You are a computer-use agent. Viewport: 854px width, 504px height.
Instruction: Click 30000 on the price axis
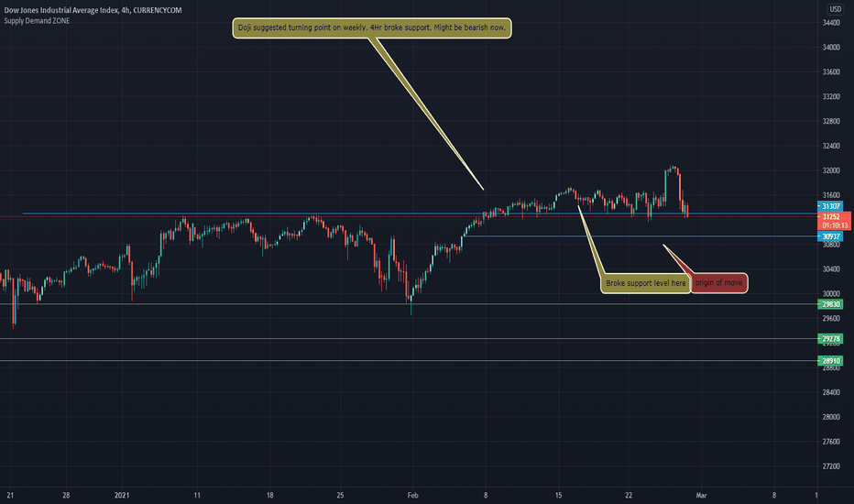click(830, 293)
